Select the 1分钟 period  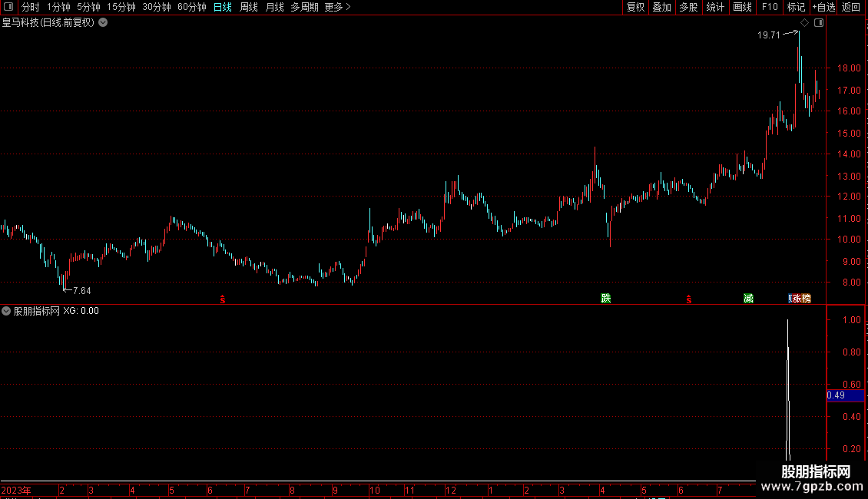pos(58,7)
